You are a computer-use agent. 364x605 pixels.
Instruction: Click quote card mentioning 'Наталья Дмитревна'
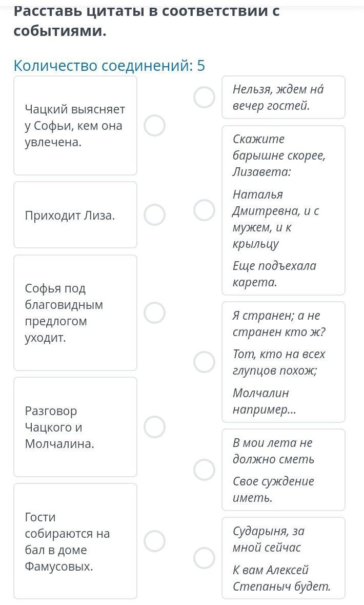pos(284,210)
